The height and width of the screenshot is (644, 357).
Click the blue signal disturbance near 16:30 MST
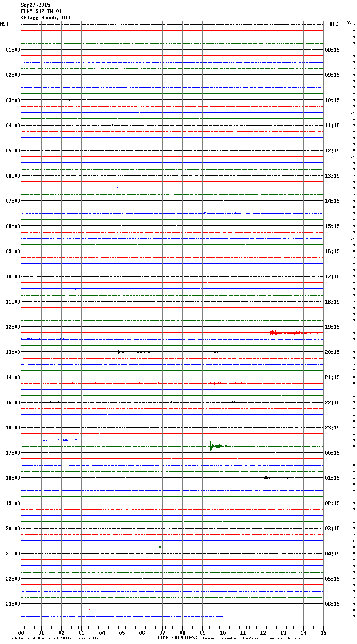(x=45, y=440)
